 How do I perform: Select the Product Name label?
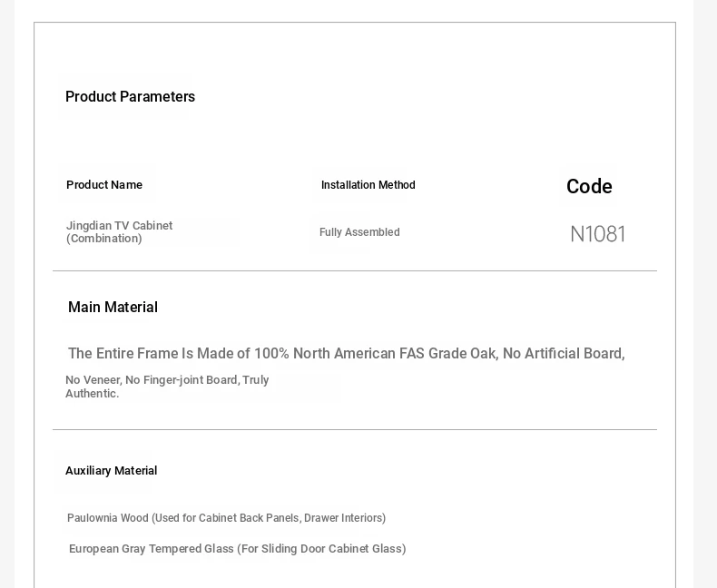pos(104,185)
